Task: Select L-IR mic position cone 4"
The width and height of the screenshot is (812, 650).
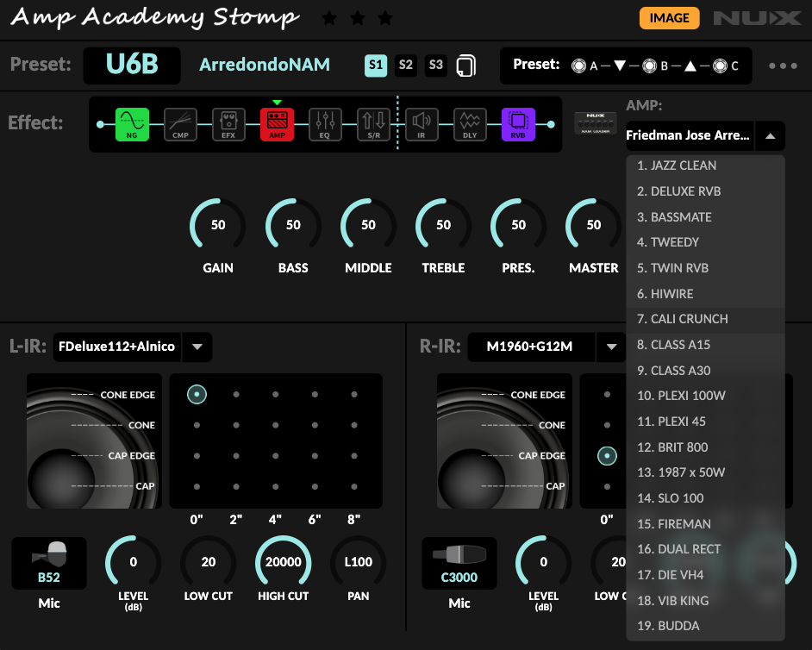Action: click(276, 425)
